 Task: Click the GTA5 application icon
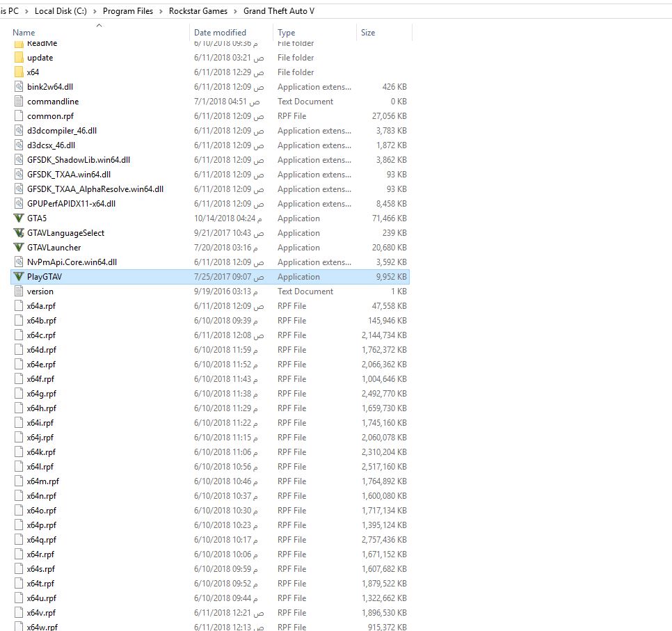(x=18, y=218)
